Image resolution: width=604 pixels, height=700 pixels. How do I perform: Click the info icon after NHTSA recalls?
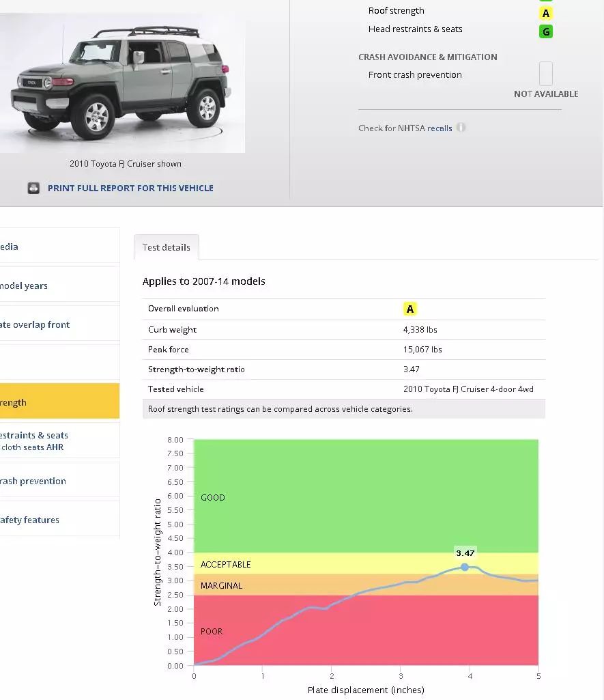(461, 128)
